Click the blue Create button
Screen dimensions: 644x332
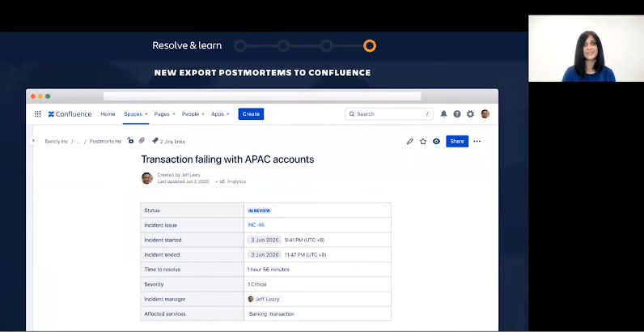point(251,114)
